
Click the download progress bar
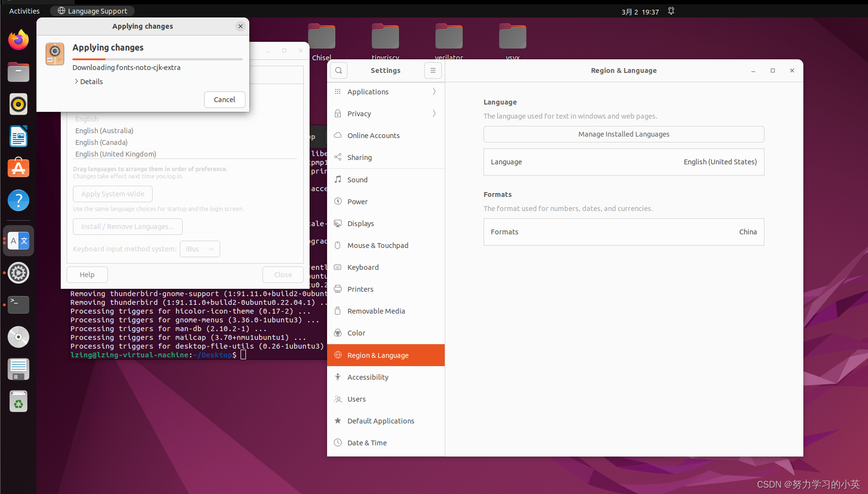coord(157,58)
